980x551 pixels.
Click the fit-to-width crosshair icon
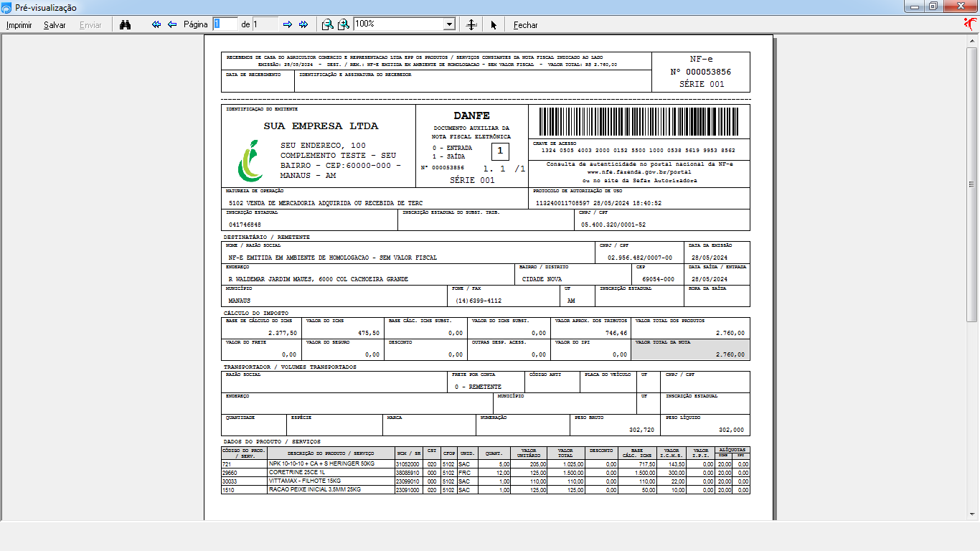(471, 24)
